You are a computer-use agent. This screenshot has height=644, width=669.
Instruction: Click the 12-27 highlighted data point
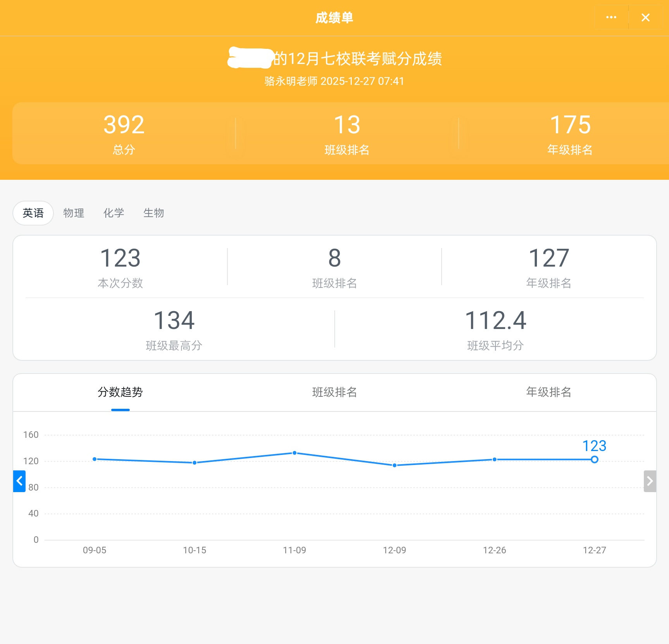point(594,460)
